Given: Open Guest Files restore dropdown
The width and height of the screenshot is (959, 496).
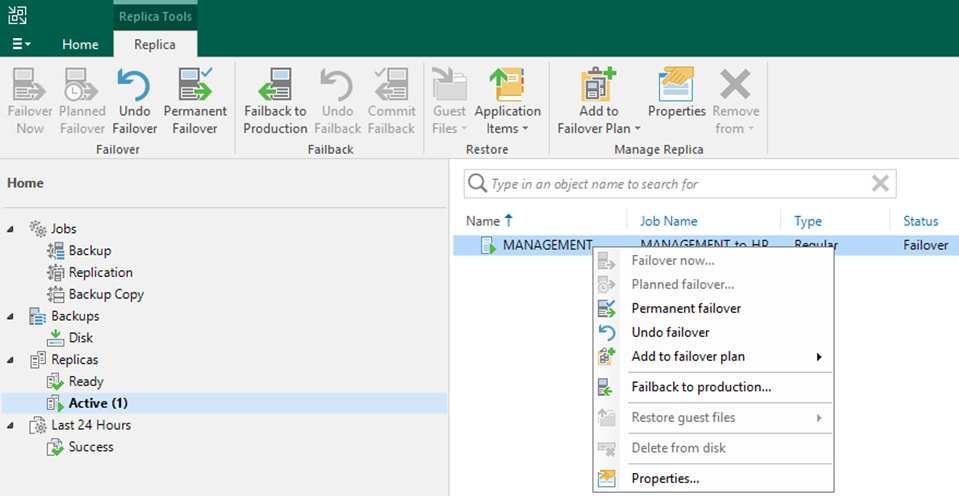Looking at the screenshot, I should click(450, 102).
